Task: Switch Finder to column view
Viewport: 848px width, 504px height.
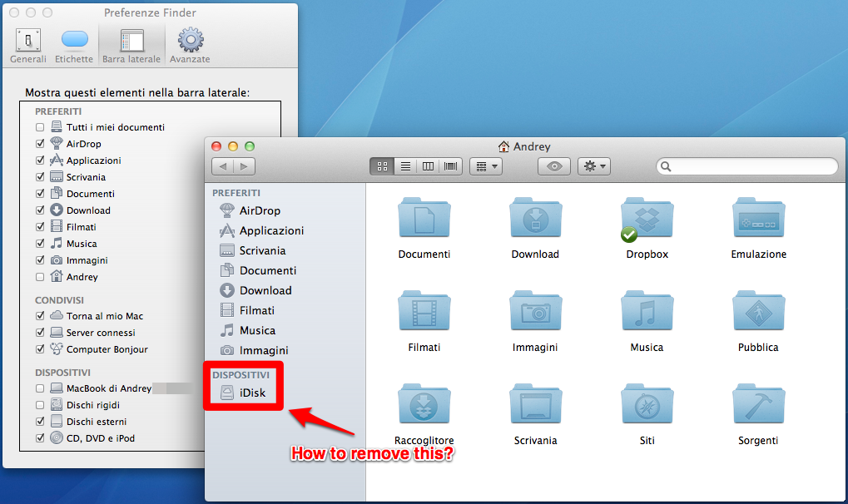Action: [x=428, y=166]
